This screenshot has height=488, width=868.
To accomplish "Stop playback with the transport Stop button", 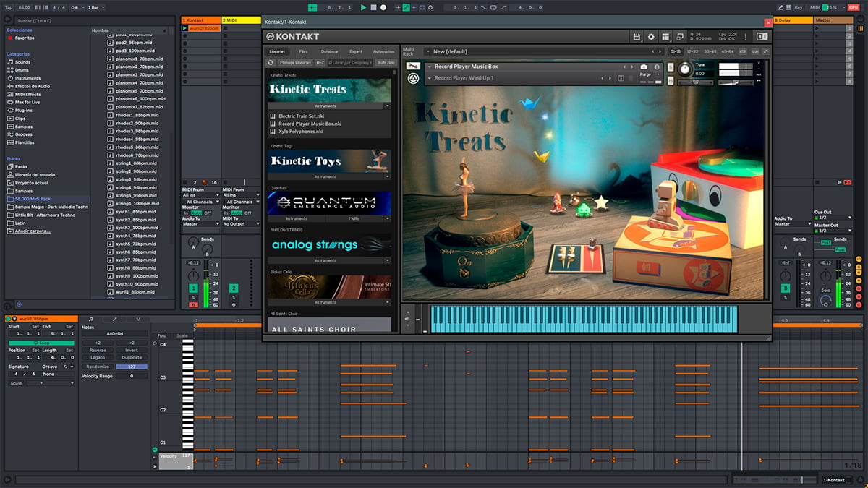I will (x=373, y=7).
